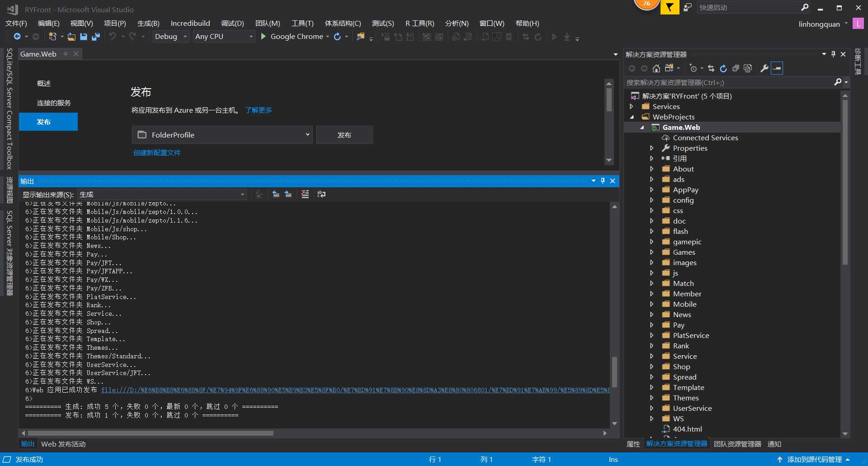Viewport: 868px width, 466px height.
Task: Click the Output vertical scrollbar thumb
Action: [614, 372]
